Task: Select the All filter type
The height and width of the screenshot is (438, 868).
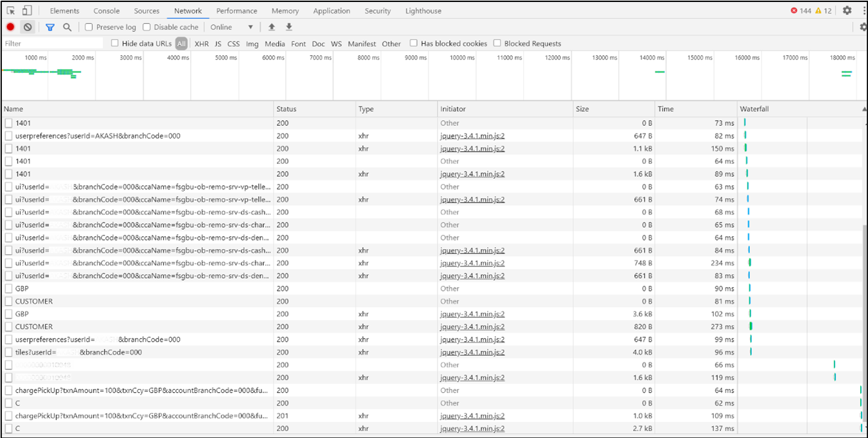Action: coord(181,43)
